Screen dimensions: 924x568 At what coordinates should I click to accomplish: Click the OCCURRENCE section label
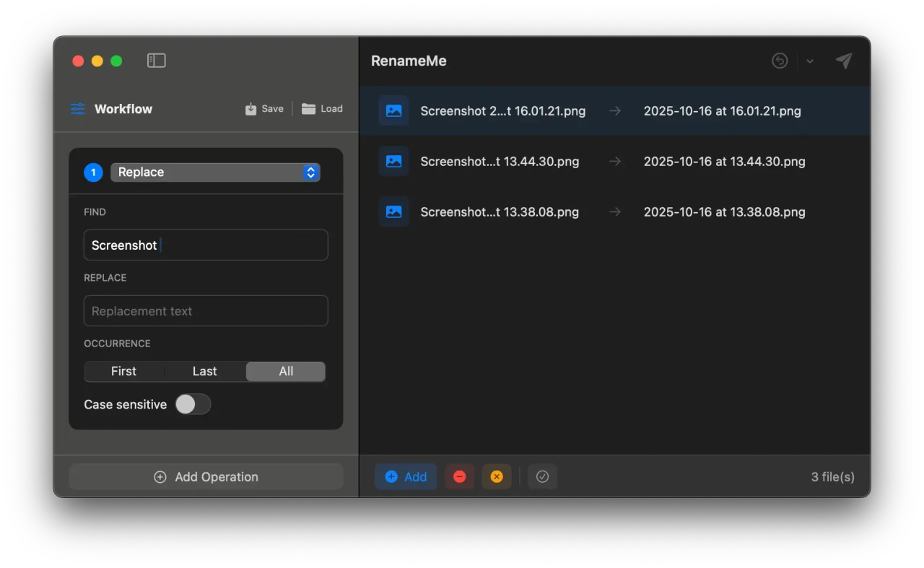point(117,344)
